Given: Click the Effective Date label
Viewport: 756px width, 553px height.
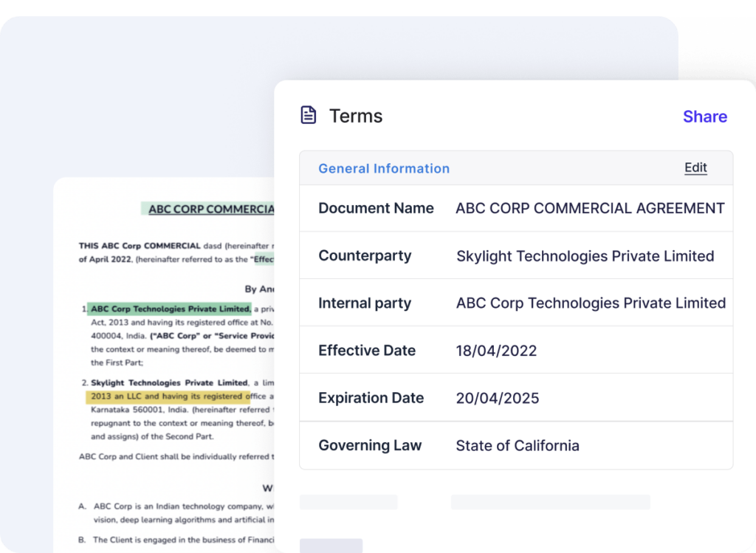Looking at the screenshot, I should coord(367,350).
